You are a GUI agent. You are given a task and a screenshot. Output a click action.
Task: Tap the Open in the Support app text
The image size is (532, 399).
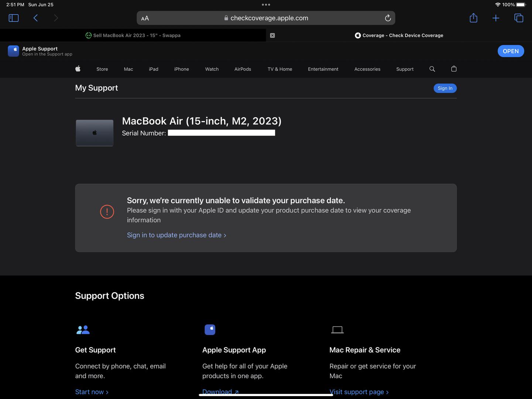47,54
